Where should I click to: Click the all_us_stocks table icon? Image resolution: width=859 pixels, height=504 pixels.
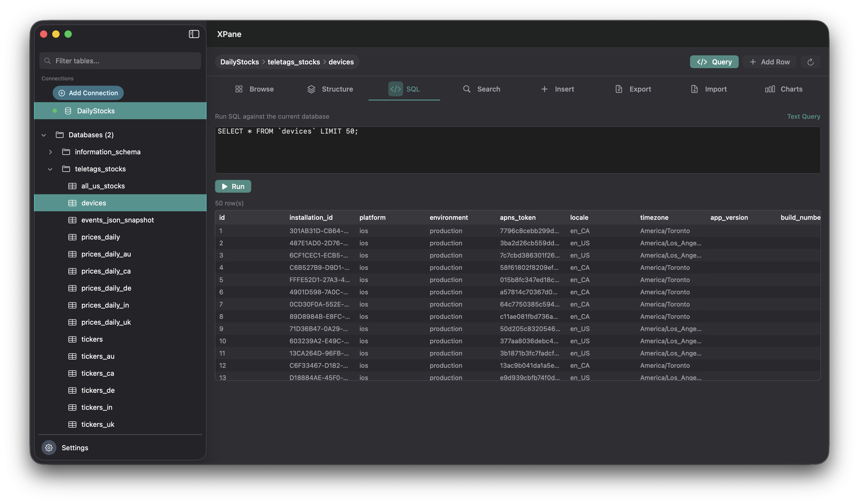pos(72,186)
